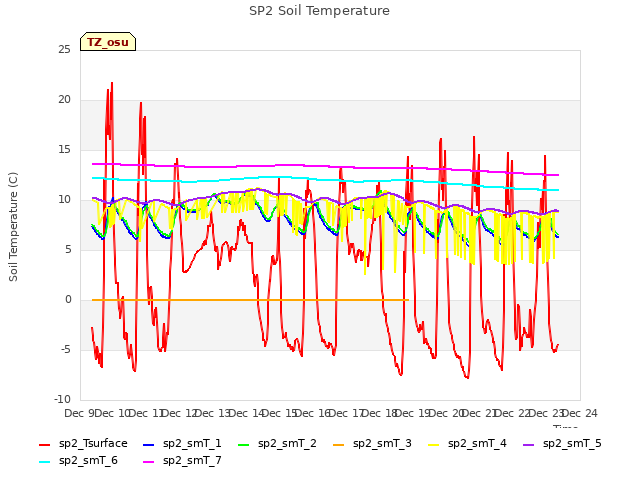Click the sp2_smT_2 legend label
The width and height of the screenshot is (640, 480).
pyautogui.click(x=287, y=443)
